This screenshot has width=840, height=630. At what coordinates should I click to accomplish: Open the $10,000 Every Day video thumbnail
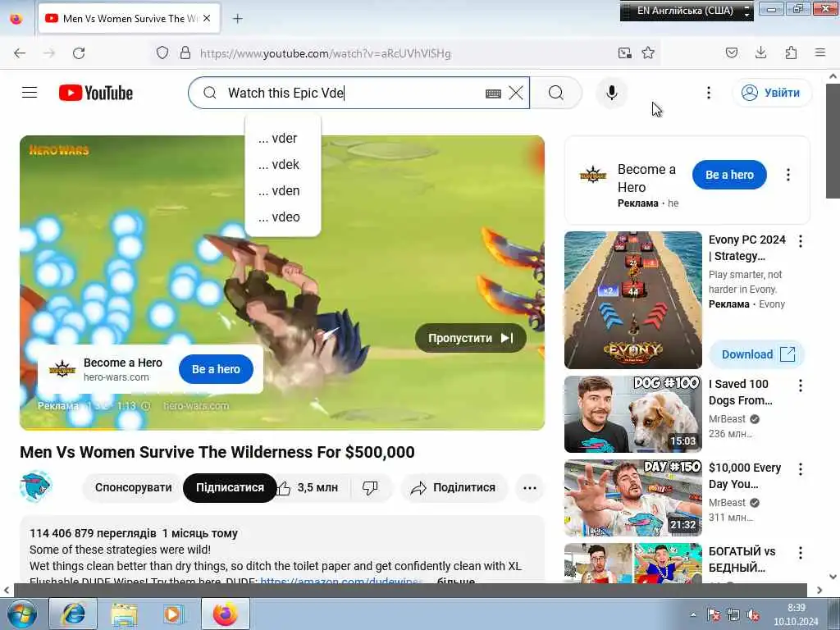[x=632, y=498]
